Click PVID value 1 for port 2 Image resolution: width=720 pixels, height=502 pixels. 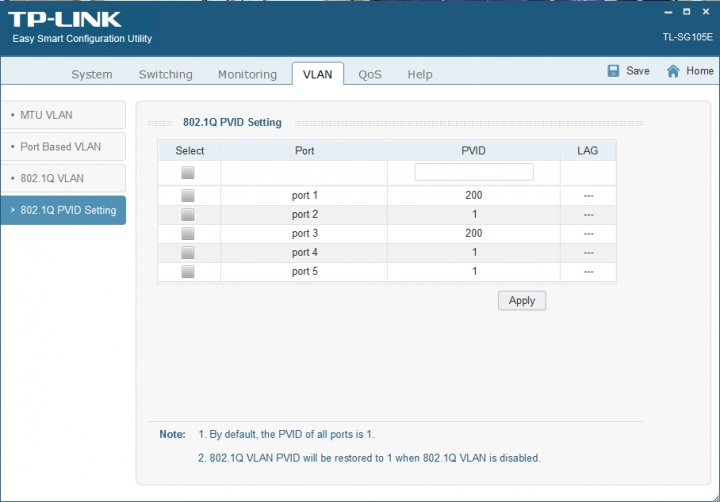[x=474, y=214]
